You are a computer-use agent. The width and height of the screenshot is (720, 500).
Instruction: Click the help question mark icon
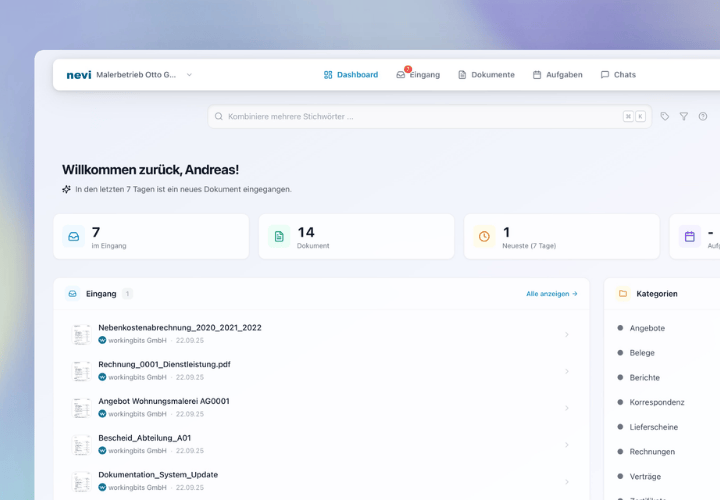pyautogui.click(x=703, y=116)
